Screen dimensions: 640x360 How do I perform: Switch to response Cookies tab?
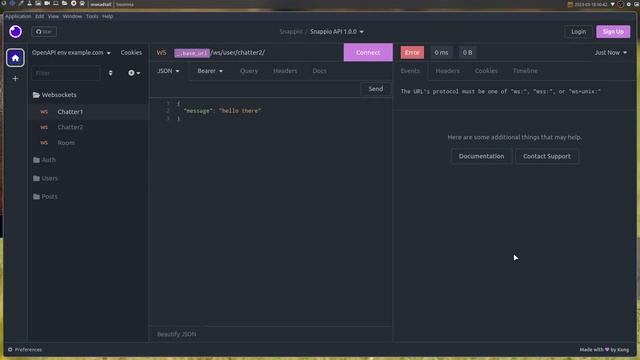(486, 71)
